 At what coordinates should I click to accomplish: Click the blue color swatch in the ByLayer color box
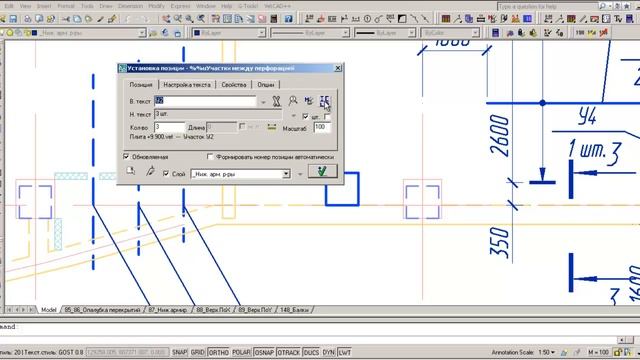197,33
